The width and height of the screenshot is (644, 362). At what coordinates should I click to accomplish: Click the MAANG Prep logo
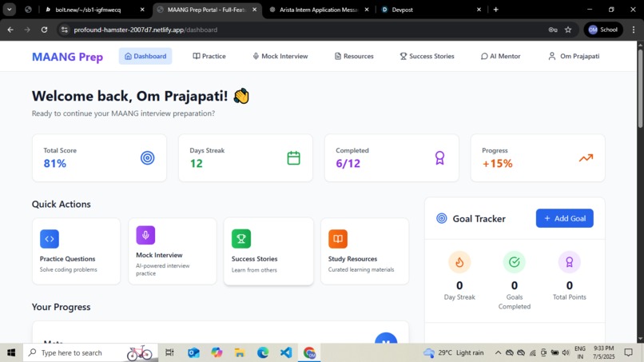[x=67, y=57]
